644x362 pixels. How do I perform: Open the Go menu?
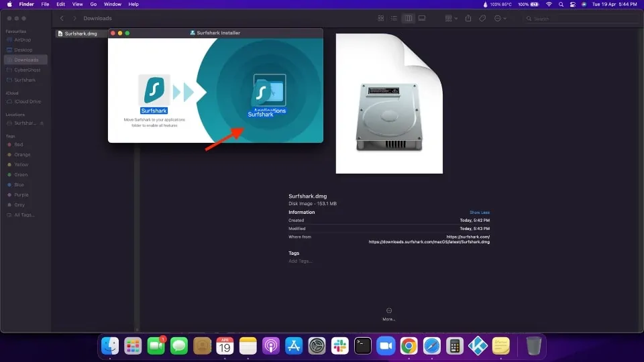coord(93,5)
